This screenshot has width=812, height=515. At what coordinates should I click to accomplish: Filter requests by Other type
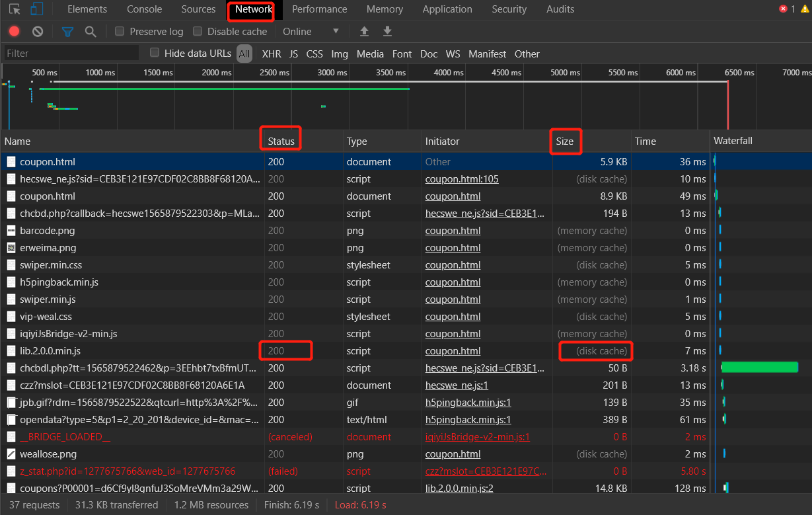(x=527, y=54)
